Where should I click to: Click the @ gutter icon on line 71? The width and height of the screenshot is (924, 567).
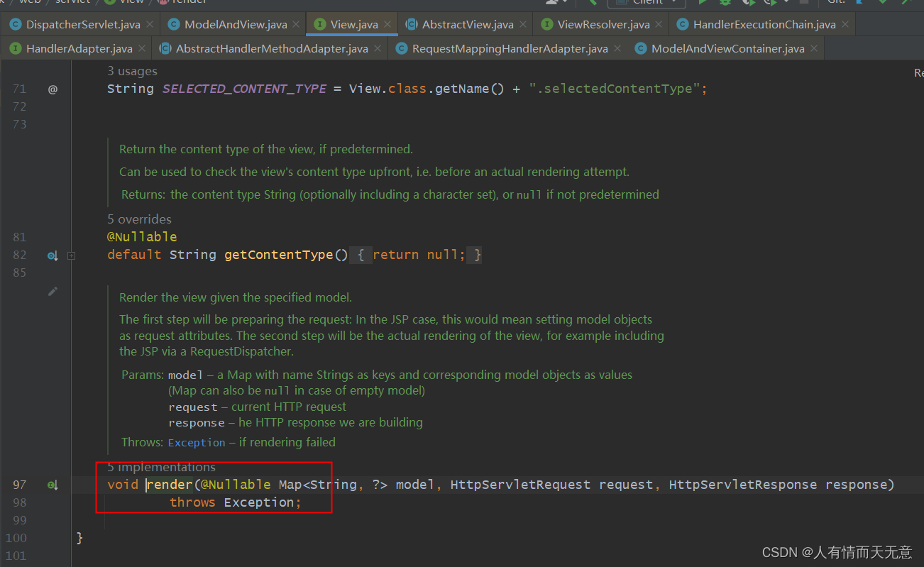(53, 89)
